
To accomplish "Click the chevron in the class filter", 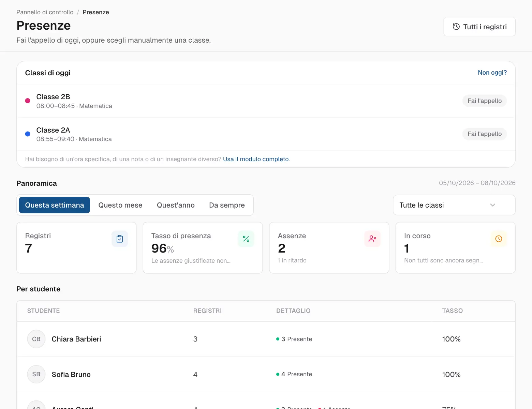I will pyautogui.click(x=492, y=205).
